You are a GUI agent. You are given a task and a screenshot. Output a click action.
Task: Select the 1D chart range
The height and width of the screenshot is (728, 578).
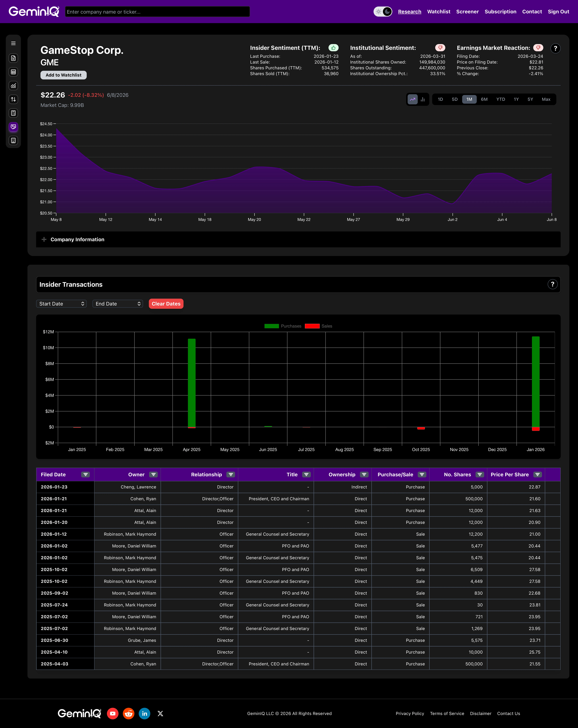(440, 99)
